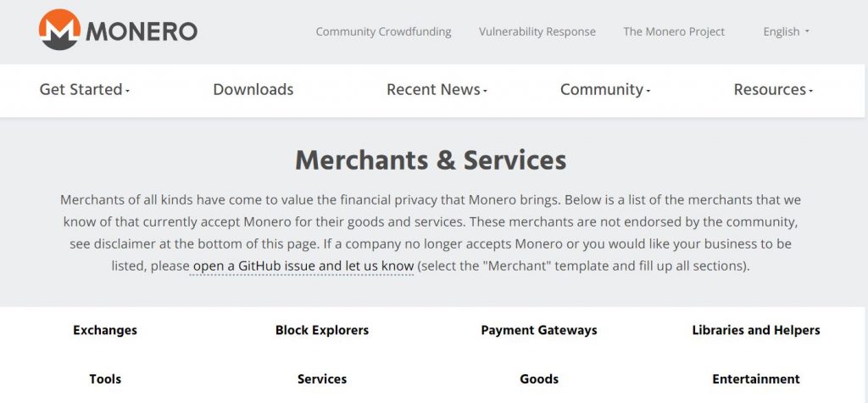Visit Community Crowdfunding link
Screen dimensions: 868x403
[x=383, y=31]
